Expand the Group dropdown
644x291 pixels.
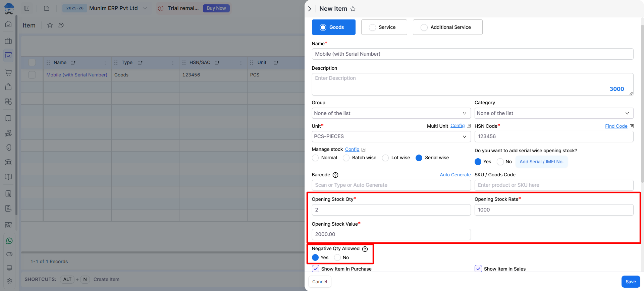(x=391, y=113)
